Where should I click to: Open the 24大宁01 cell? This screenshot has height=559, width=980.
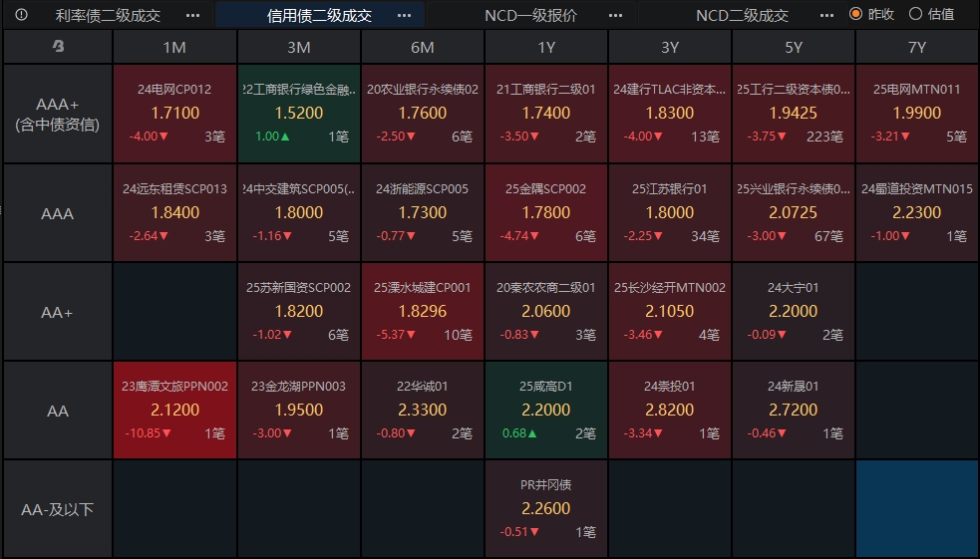coord(794,312)
